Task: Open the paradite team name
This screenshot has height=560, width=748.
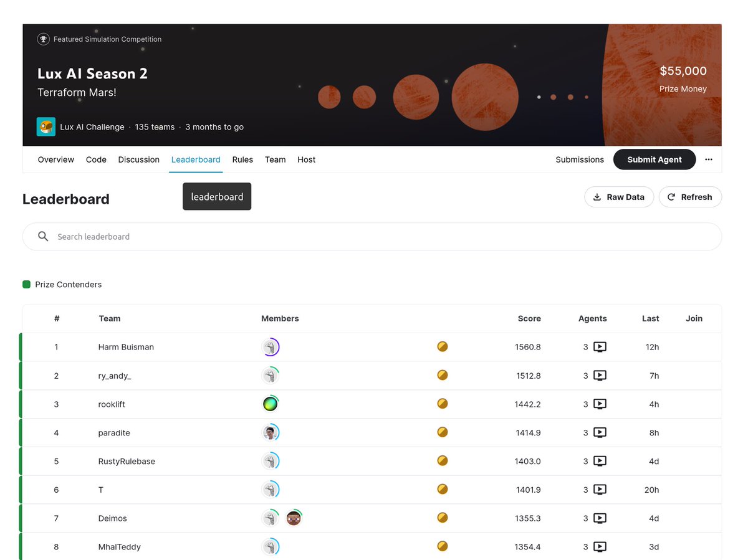Action: click(x=114, y=433)
